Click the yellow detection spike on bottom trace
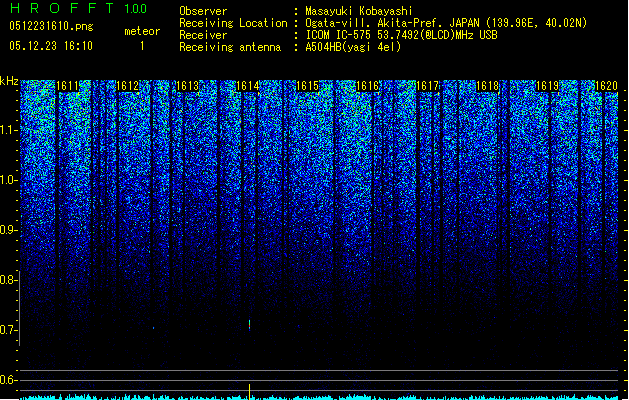The image size is (629, 400). click(x=250, y=392)
